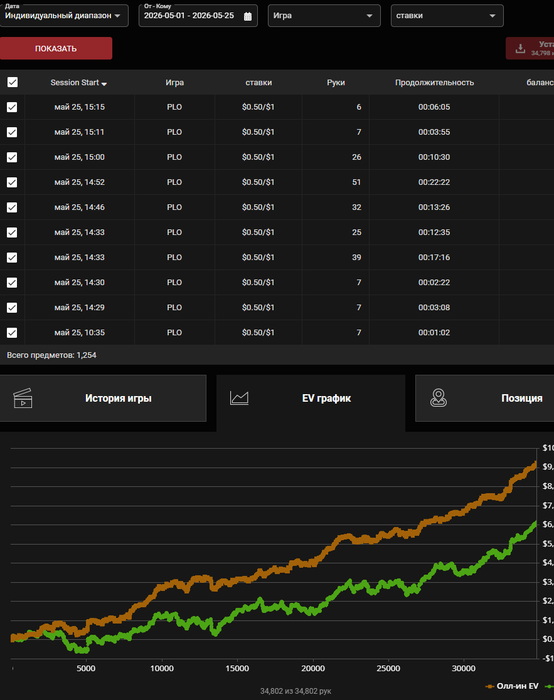Click the sort arrow beside Session Start

click(104, 83)
